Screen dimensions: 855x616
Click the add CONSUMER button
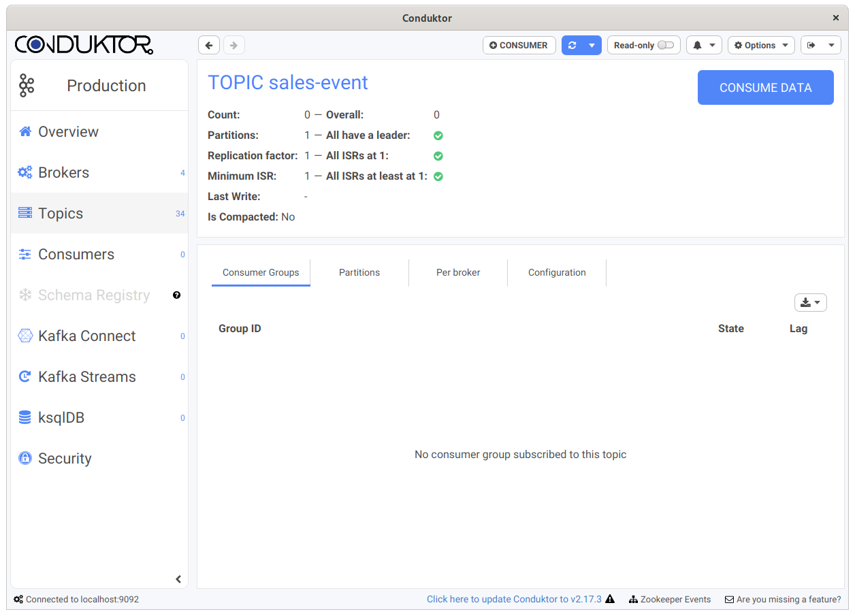pyautogui.click(x=519, y=46)
